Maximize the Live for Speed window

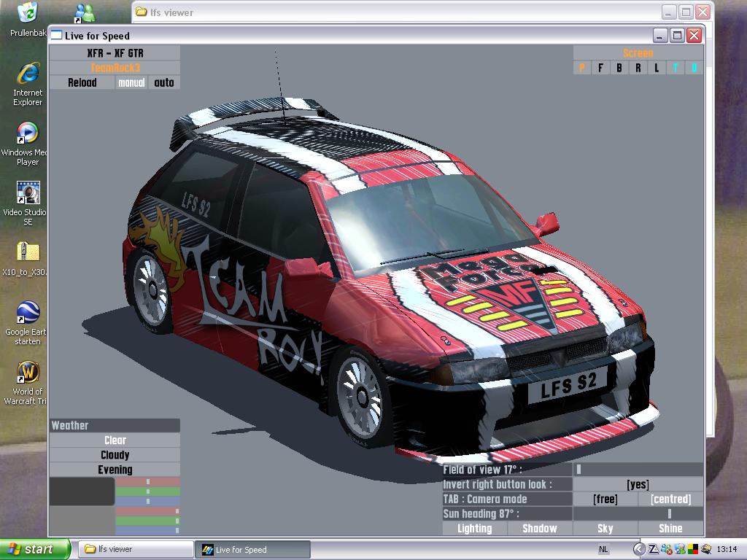click(677, 35)
